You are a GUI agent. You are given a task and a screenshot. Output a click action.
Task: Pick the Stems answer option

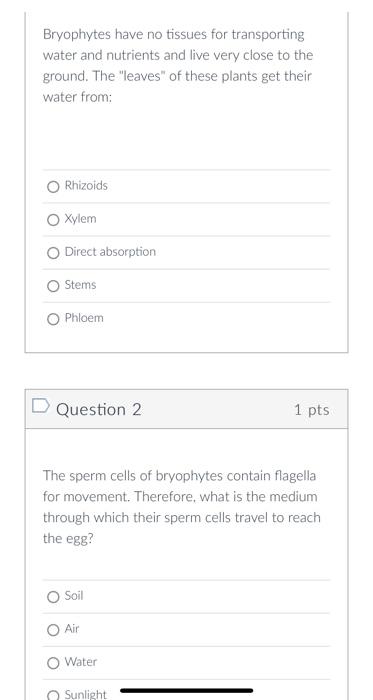coord(53,286)
